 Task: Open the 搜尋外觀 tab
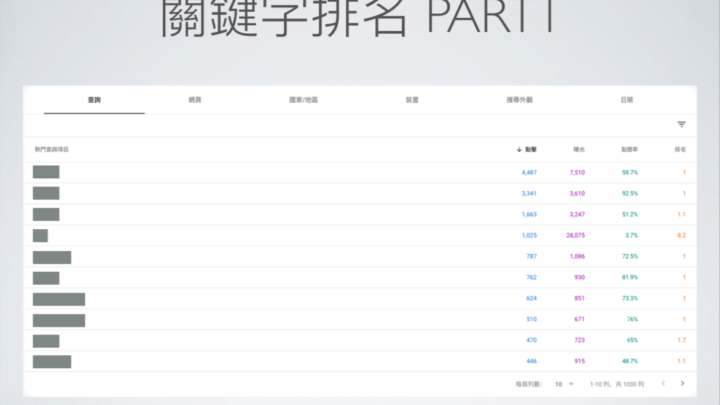click(519, 101)
